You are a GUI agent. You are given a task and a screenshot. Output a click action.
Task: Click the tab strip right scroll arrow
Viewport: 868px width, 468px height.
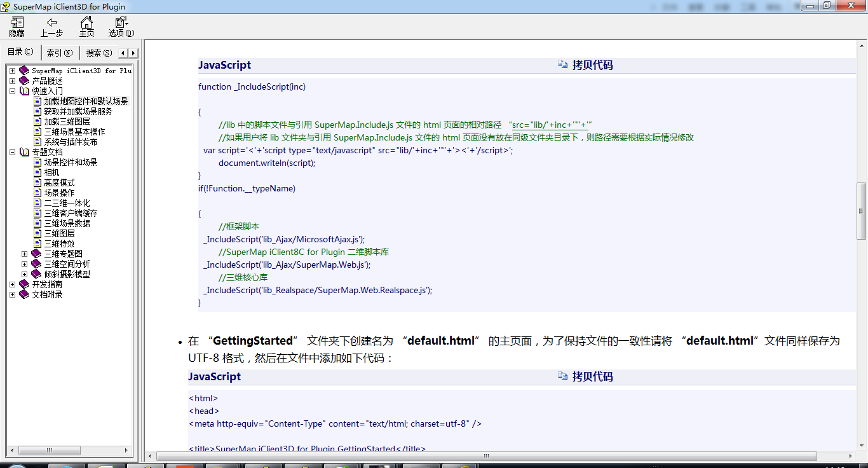click(133, 53)
